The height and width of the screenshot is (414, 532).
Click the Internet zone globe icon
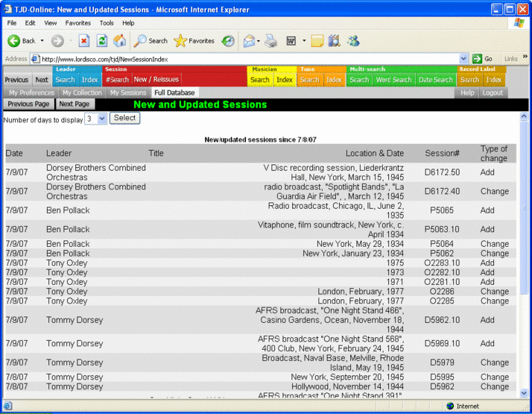click(x=450, y=406)
